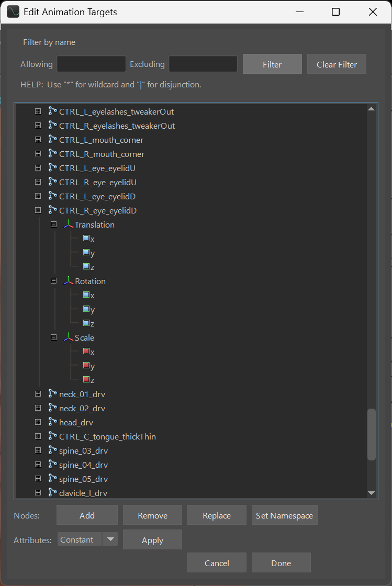Toggle the Rotation y channel box

86,309
